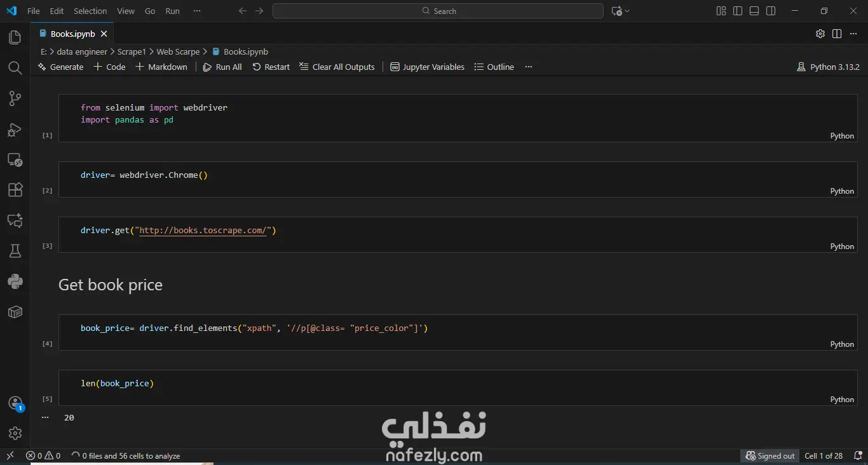Open the Chat view with sparkle icon

[15, 220]
